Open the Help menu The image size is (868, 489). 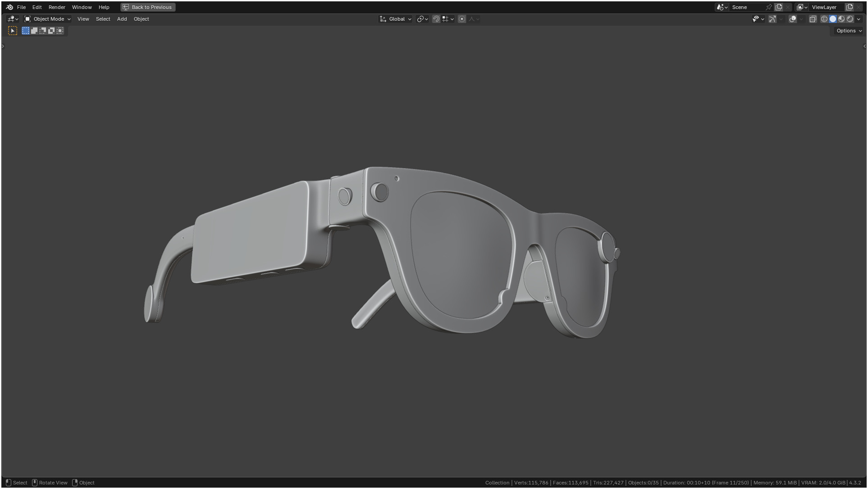pyautogui.click(x=104, y=7)
